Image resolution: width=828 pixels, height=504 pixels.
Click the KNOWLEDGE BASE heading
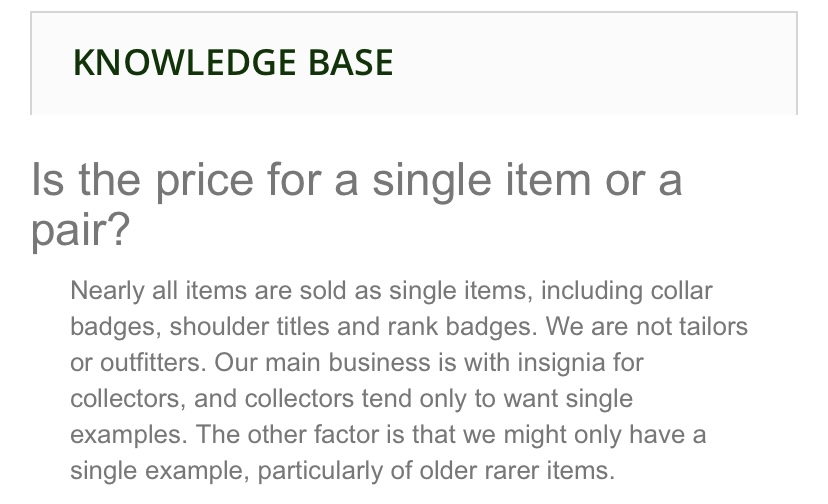click(x=233, y=63)
